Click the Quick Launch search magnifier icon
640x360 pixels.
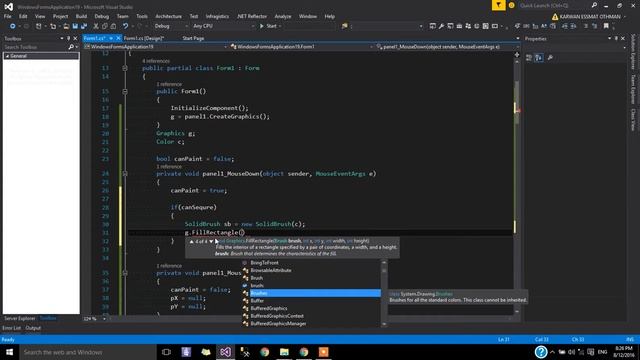(594, 5)
